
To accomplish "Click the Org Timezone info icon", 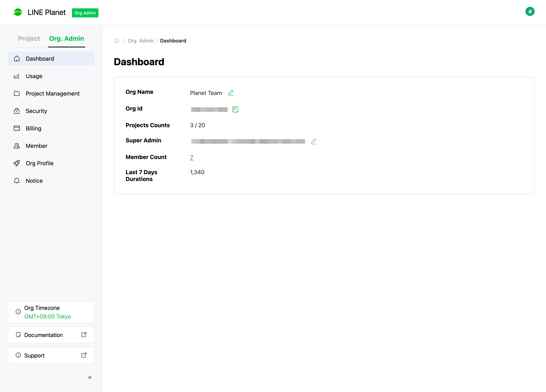I will tap(18, 312).
